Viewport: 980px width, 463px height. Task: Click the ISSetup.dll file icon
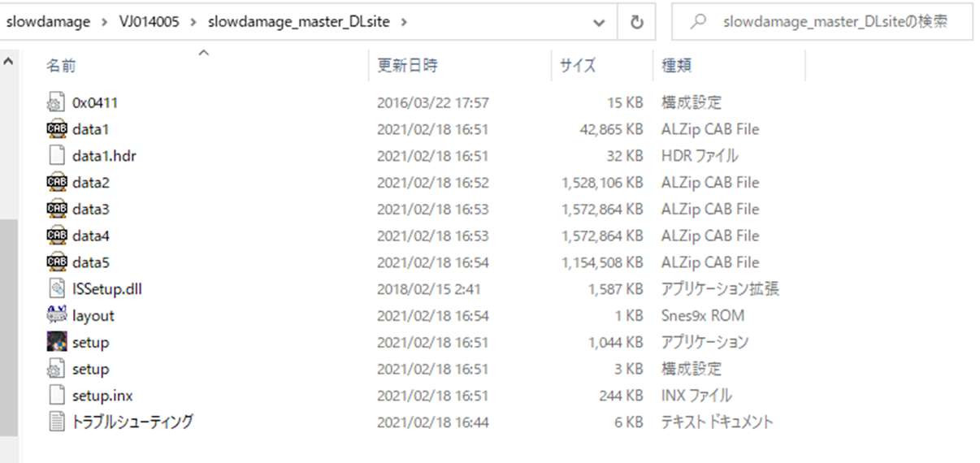point(56,289)
